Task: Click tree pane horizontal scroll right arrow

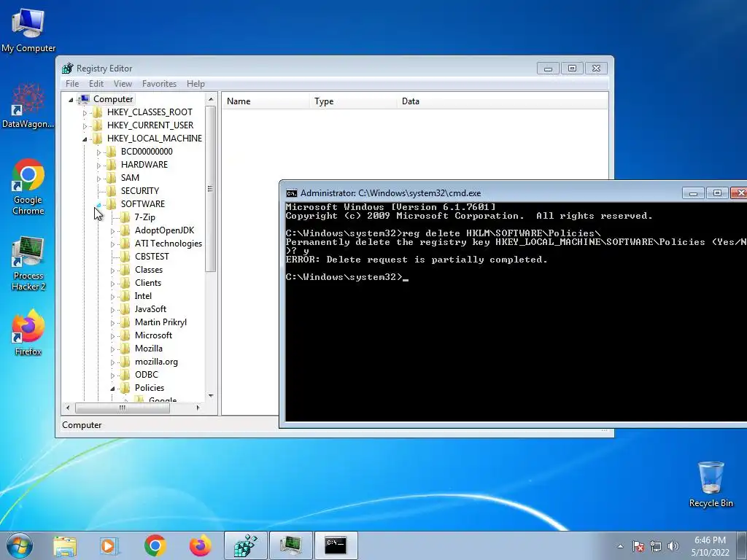Action: tap(198, 408)
